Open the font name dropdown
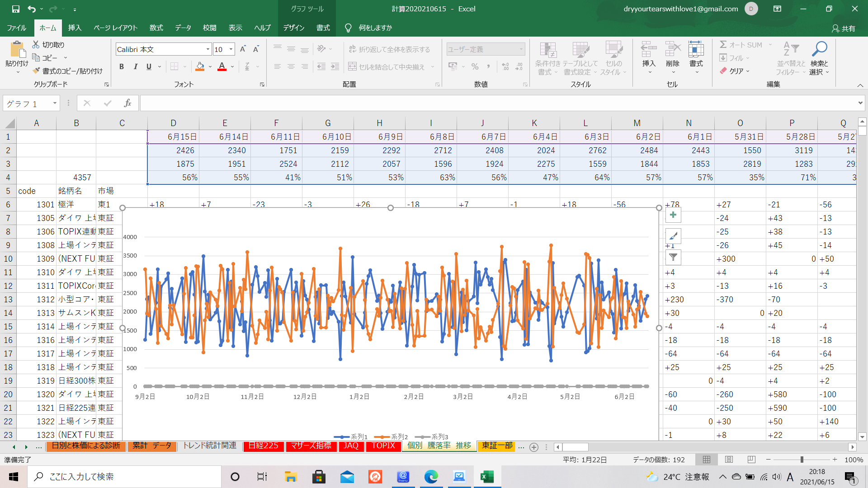 (208, 49)
